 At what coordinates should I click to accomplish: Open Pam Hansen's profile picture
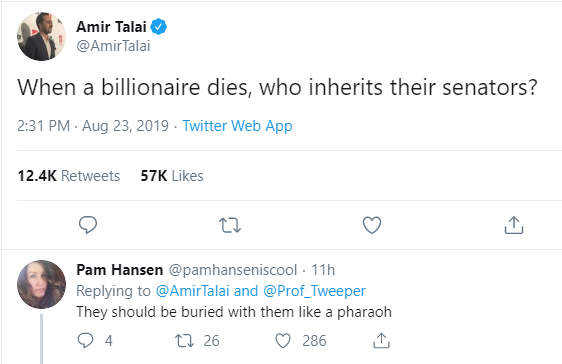tap(41, 284)
